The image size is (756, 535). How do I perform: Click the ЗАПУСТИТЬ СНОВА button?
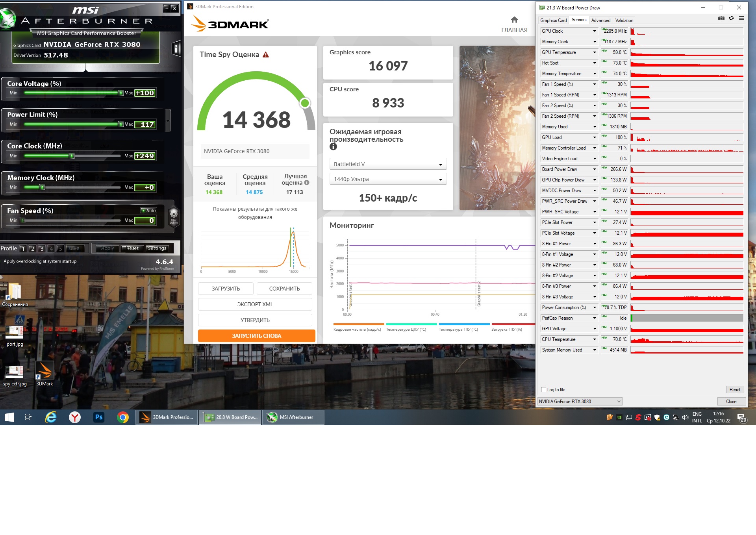tap(256, 336)
